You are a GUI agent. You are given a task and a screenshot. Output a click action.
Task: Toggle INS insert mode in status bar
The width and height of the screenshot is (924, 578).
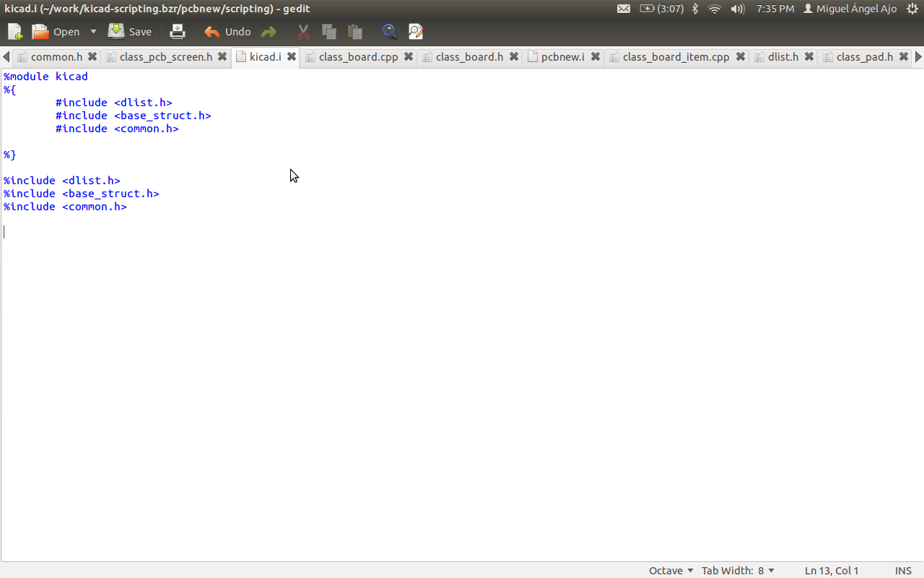pos(903,571)
